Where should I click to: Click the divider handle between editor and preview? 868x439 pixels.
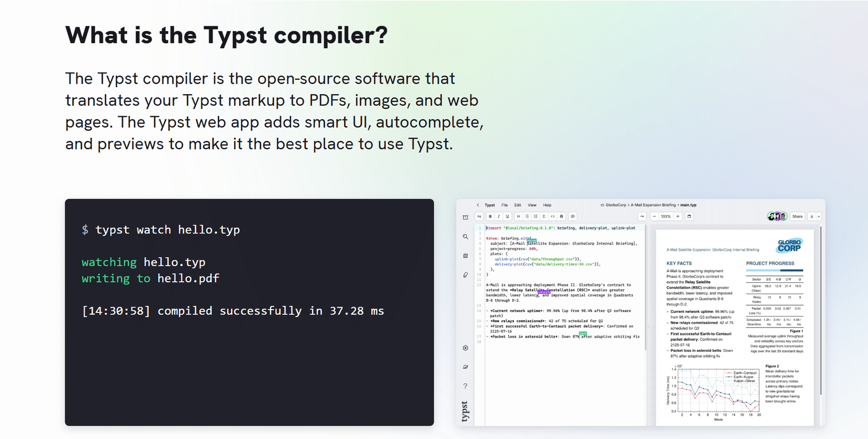pyautogui.click(x=648, y=326)
